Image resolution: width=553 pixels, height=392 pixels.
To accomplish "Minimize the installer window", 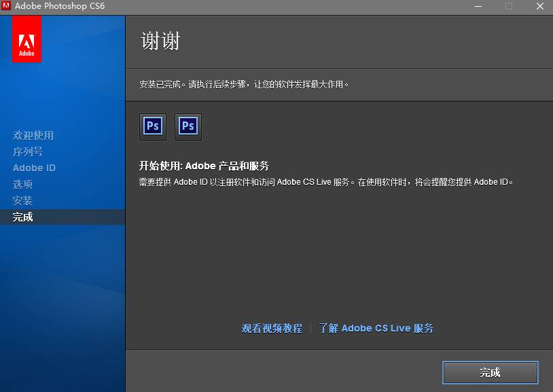I will [478, 7].
